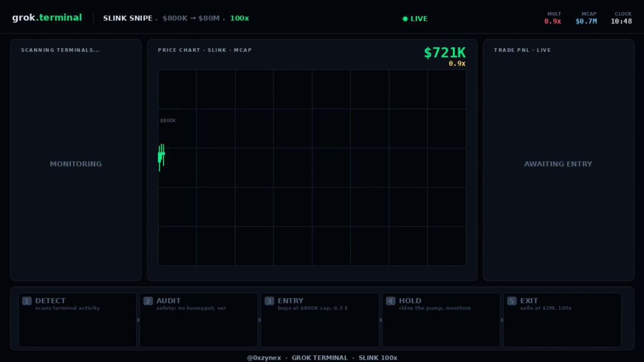Click the green candlestick on the chart

[161, 157]
